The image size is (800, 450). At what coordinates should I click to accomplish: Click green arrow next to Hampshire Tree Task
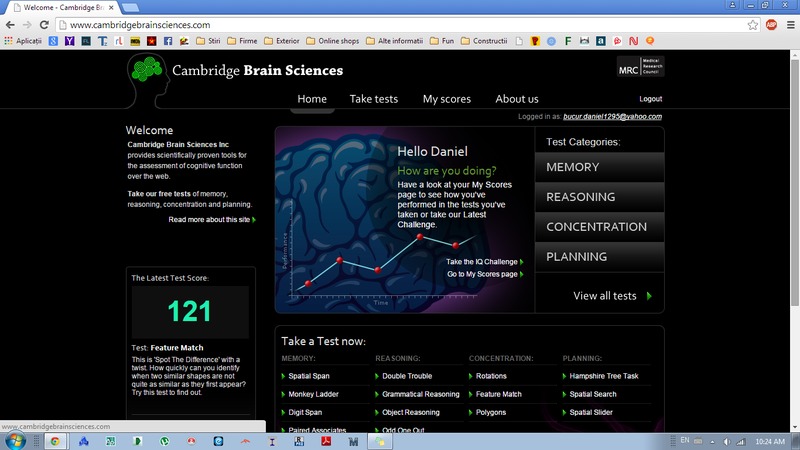[564, 376]
